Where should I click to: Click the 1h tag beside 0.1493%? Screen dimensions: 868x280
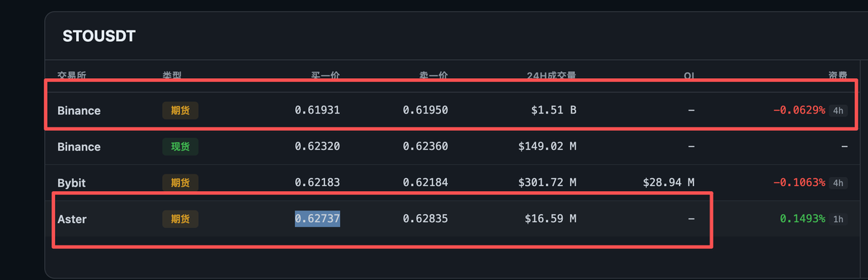(x=838, y=219)
